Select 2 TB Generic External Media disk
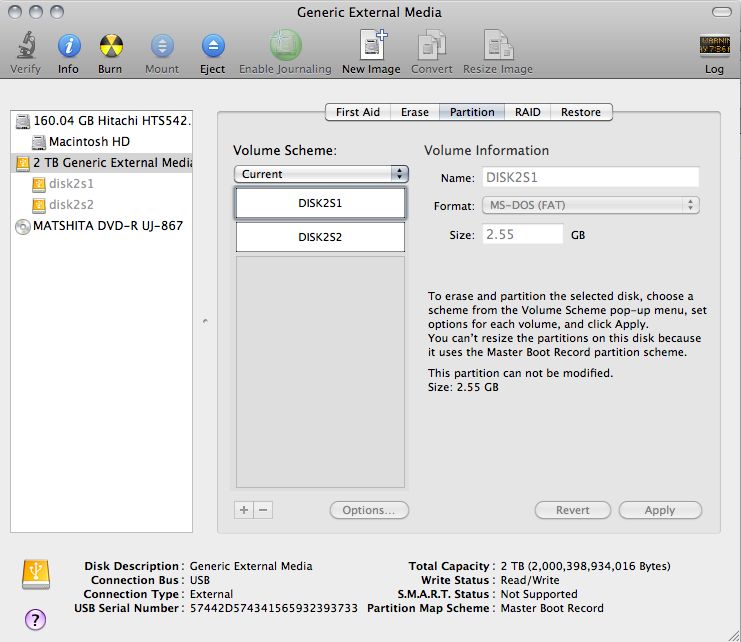 (x=102, y=163)
